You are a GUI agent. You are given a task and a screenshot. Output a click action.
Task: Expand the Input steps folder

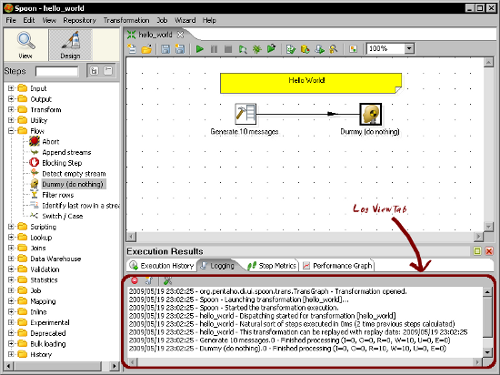tap(11, 88)
